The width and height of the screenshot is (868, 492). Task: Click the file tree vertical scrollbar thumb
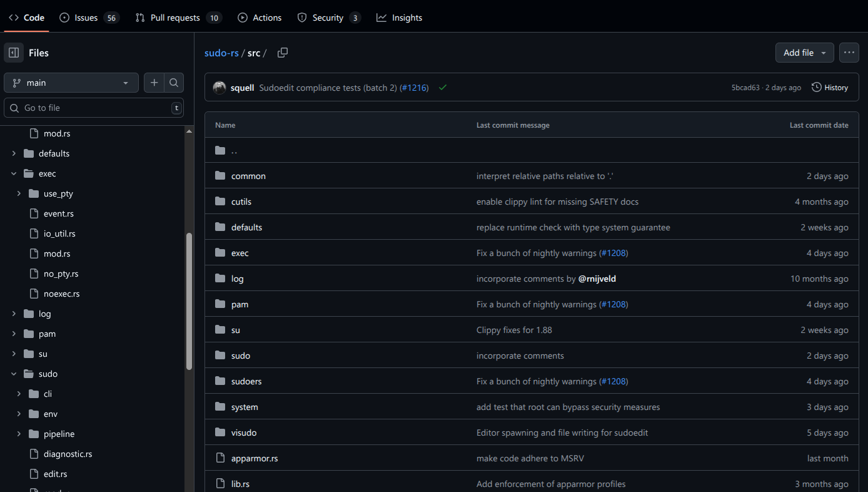point(189,302)
